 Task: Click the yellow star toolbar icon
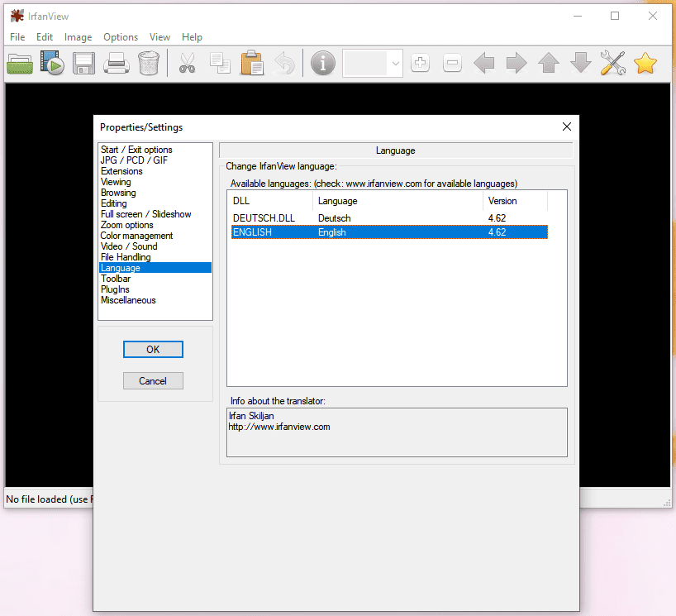pos(645,63)
